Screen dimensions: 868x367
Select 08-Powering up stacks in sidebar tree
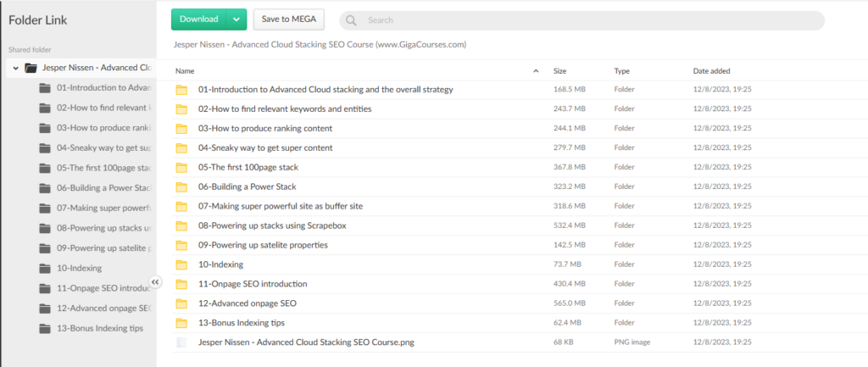pos(103,228)
